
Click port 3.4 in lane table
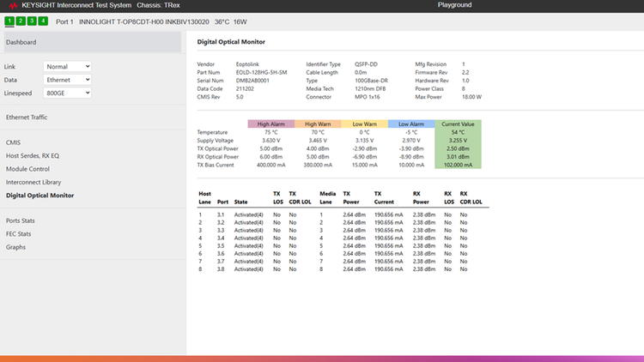221,238
